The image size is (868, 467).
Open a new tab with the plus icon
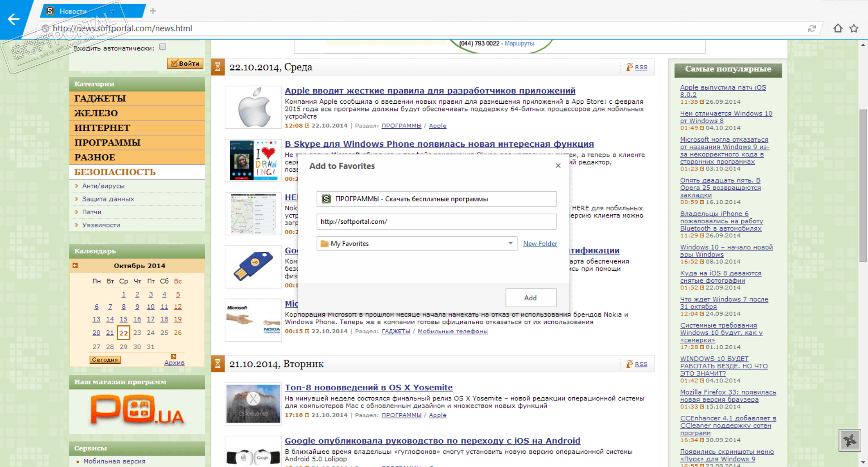(153, 11)
